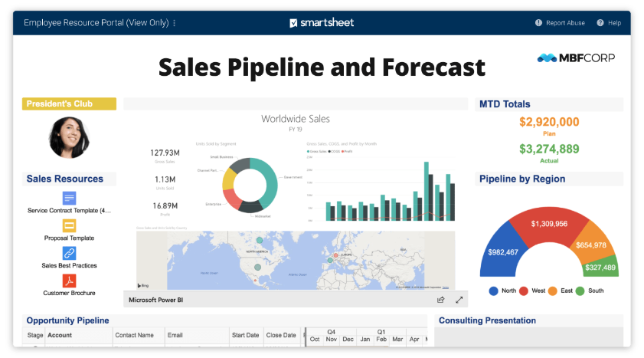Select the red $1,309,956 West segment
This screenshot has height=358, width=644.
point(549,224)
